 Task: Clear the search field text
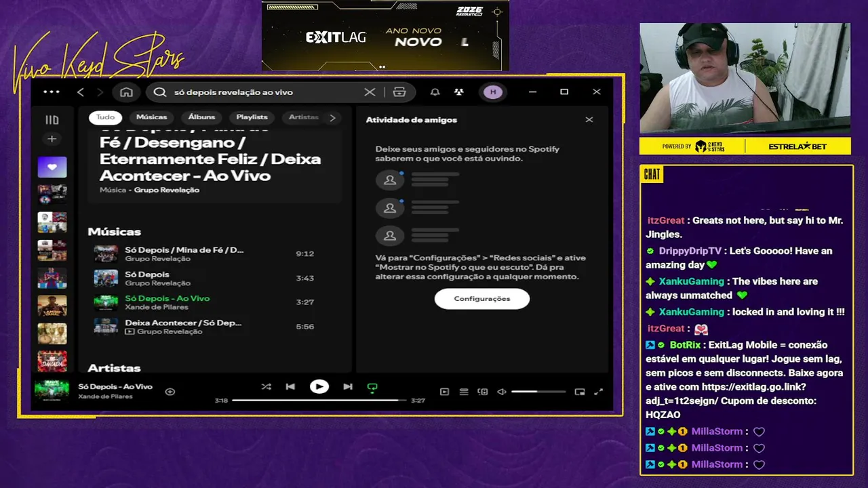[x=370, y=92]
